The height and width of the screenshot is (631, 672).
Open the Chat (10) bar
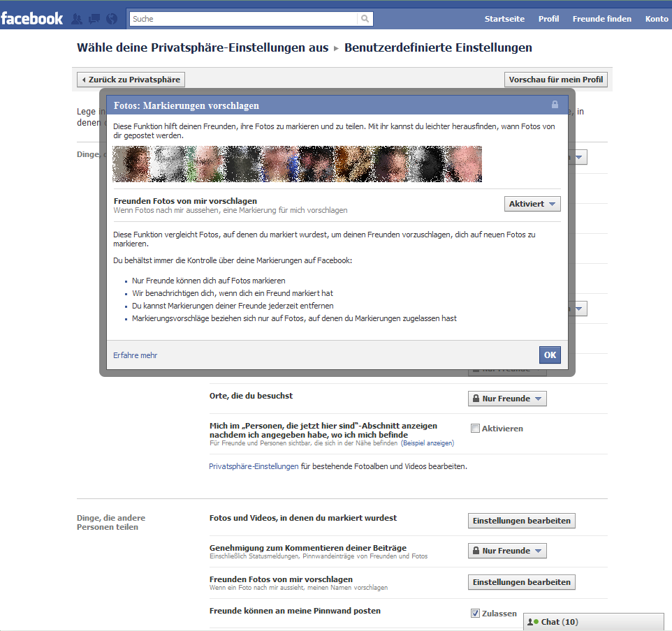click(594, 622)
